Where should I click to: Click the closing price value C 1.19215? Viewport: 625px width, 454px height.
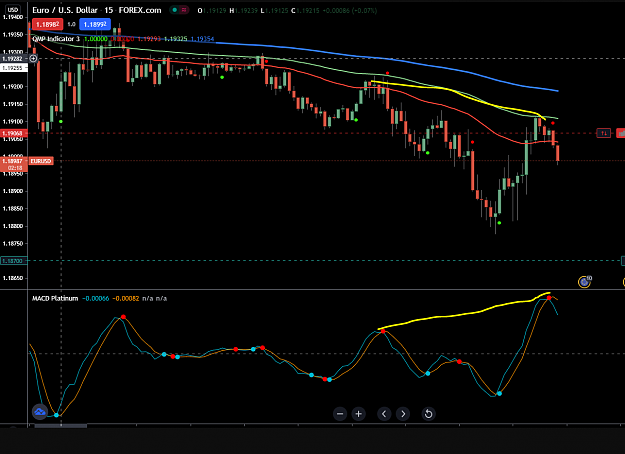[x=305, y=10]
